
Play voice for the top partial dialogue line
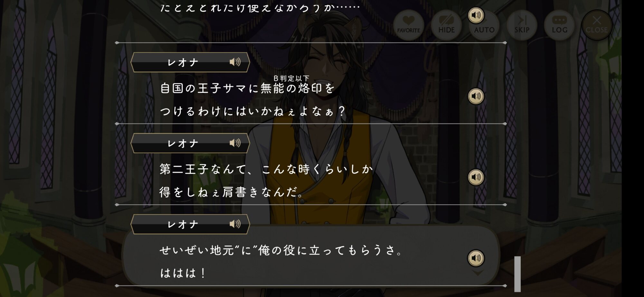click(x=476, y=15)
